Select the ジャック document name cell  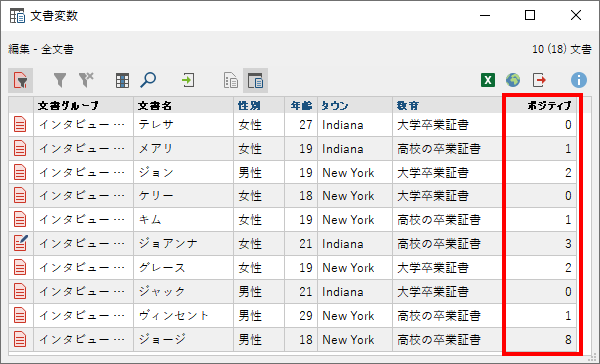click(183, 292)
